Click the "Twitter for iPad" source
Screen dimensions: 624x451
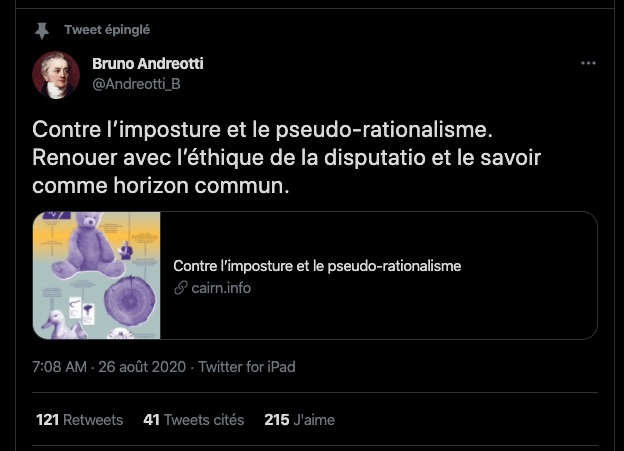(x=247, y=367)
